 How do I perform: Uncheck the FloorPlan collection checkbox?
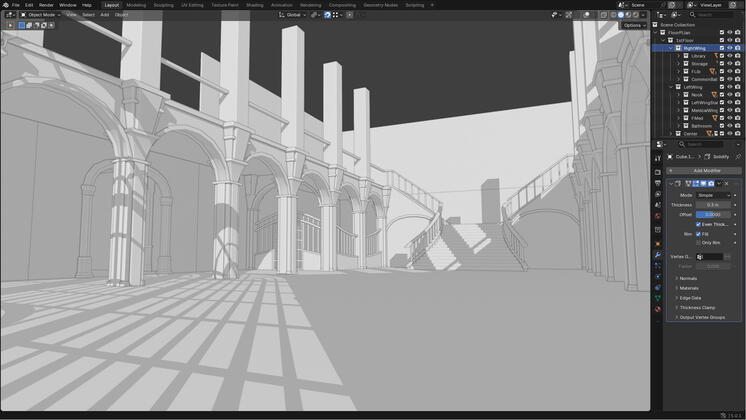pos(722,32)
